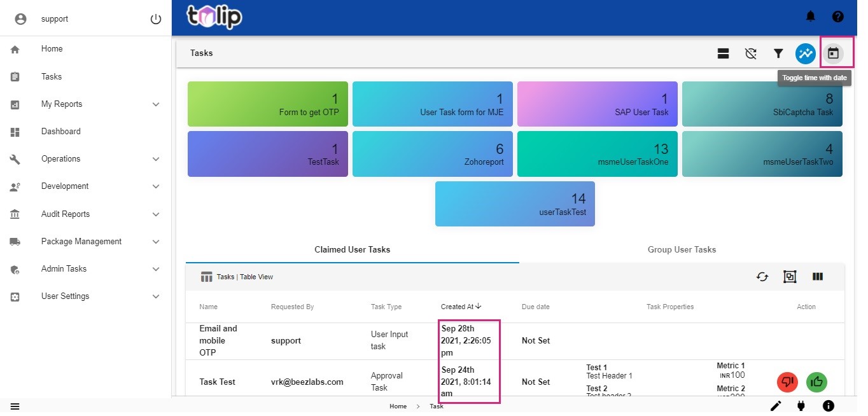Approve Task Test with thumbs-up
Image resolution: width=868 pixels, height=416 pixels.
tap(816, 382)
